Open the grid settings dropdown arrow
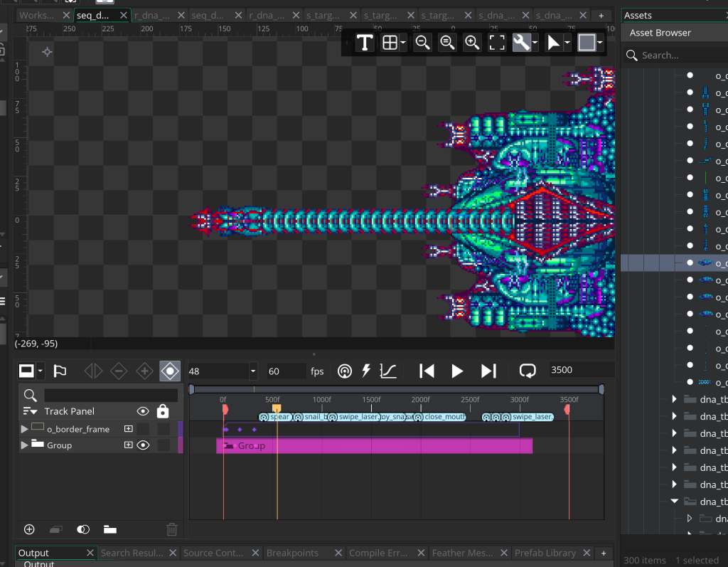The width and height of the screenshot is (728, 567). tap(403, 43)
